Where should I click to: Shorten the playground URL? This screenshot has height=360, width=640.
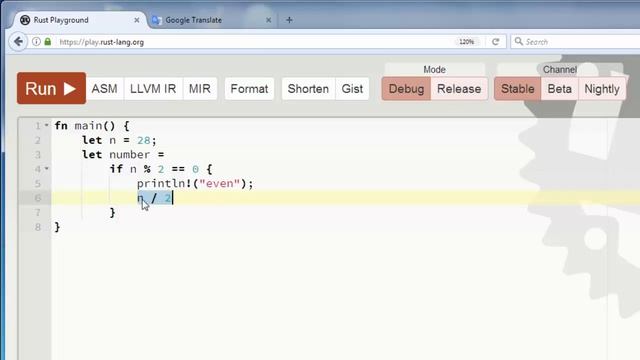(308, 89)
